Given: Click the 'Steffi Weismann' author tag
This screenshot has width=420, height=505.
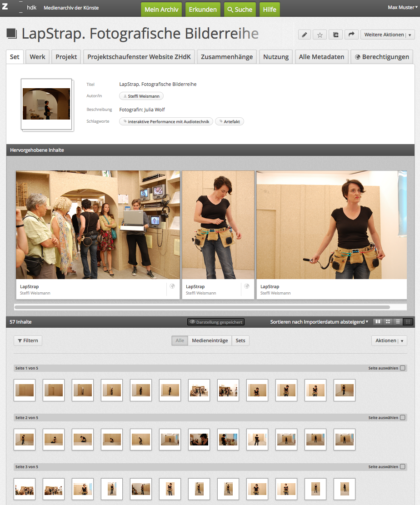Looking at the screenshot, I should (x=141, y=96).
